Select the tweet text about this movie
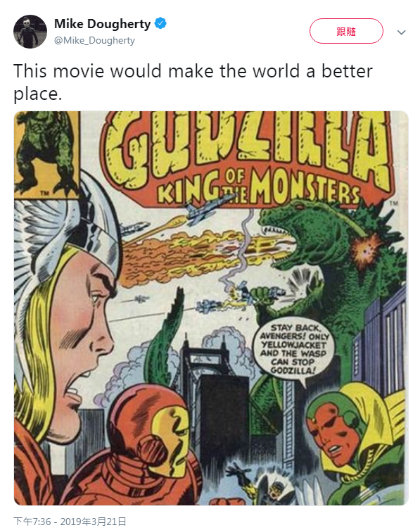 193,82
